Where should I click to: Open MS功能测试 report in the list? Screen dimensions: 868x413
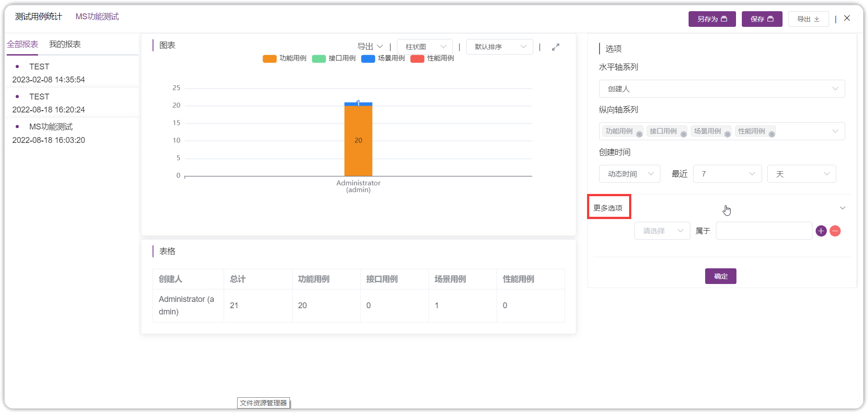tap(72, 133)
